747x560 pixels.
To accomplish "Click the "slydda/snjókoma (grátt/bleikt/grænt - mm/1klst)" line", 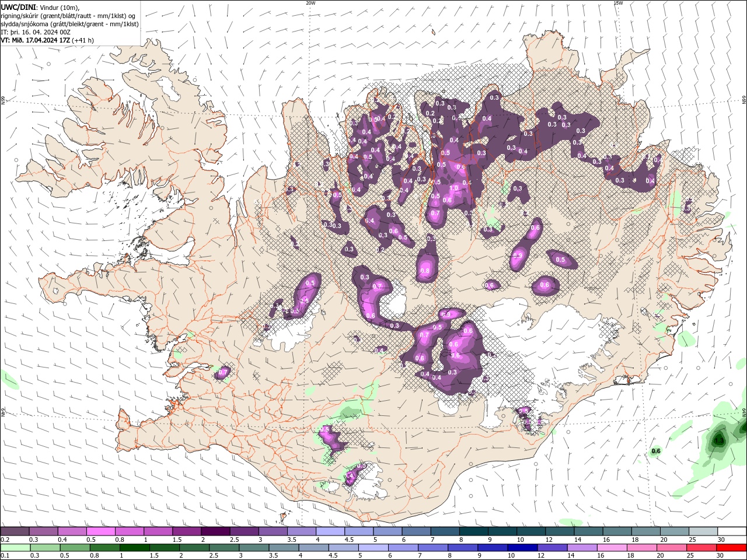I will point(69,24).
